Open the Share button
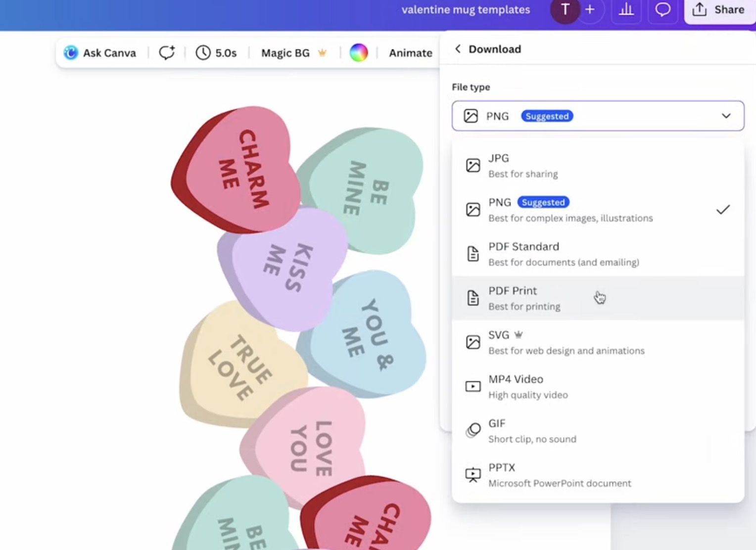 719,10
